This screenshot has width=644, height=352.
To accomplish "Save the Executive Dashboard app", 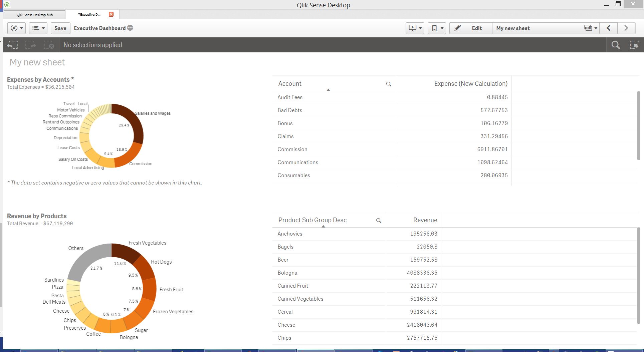I will click(x=60, y=28).
